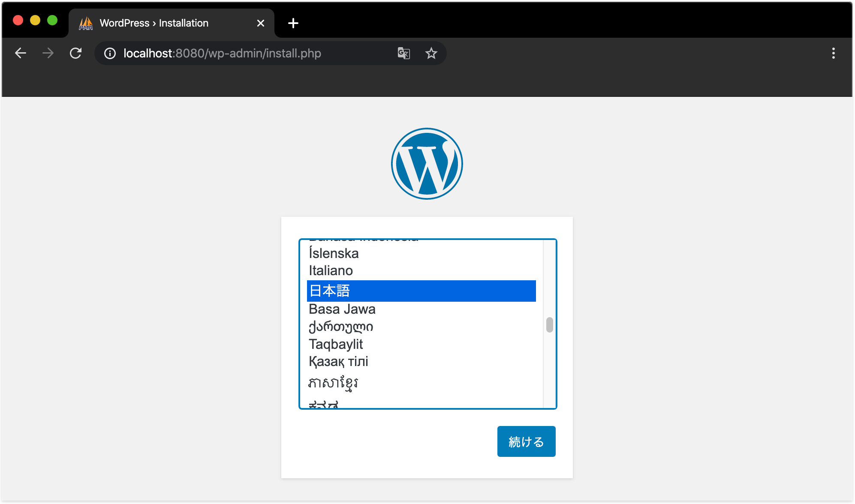
Task: Click the forward navigation arrow icon
Action: [48, 53]
